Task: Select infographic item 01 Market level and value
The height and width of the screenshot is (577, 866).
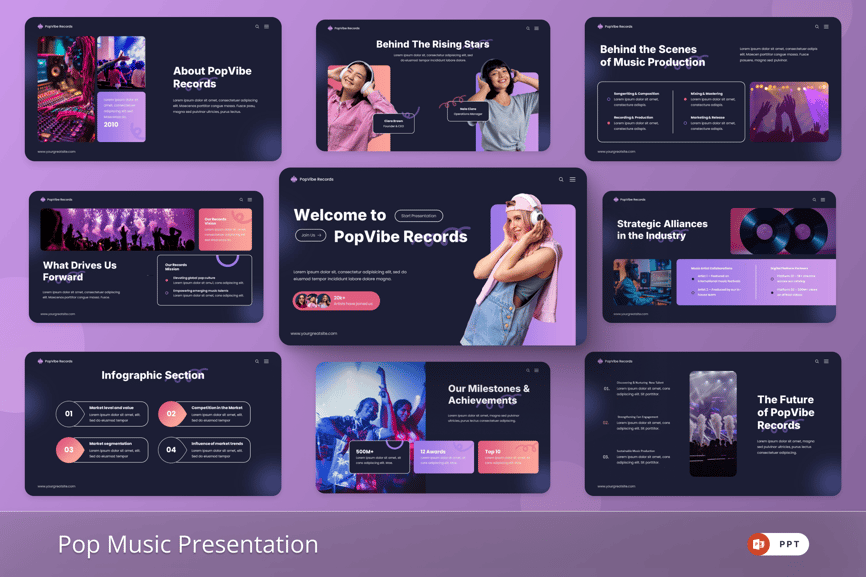Action: (x=102, y=413)
